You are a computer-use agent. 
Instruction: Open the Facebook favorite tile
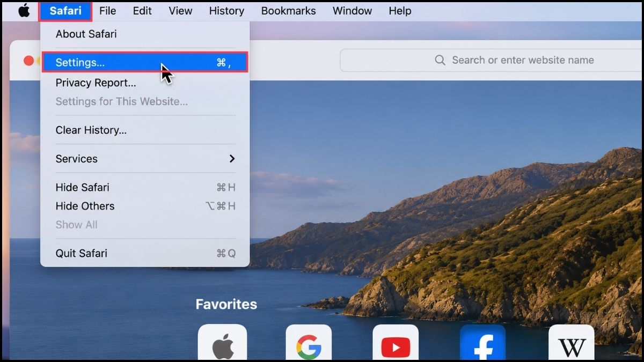click(x=482, y=343)
